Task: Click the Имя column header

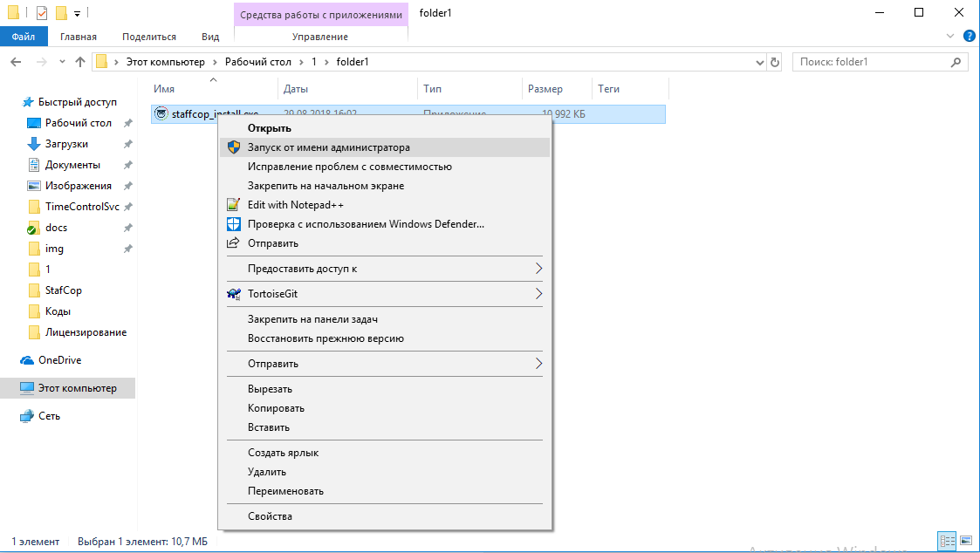Action: [x=215, y=89]
